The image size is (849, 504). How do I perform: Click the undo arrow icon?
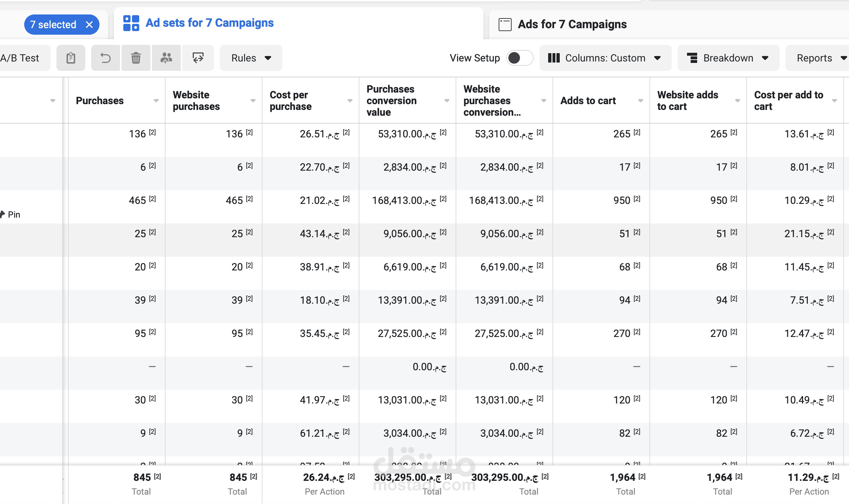click(x=106, y=58)
